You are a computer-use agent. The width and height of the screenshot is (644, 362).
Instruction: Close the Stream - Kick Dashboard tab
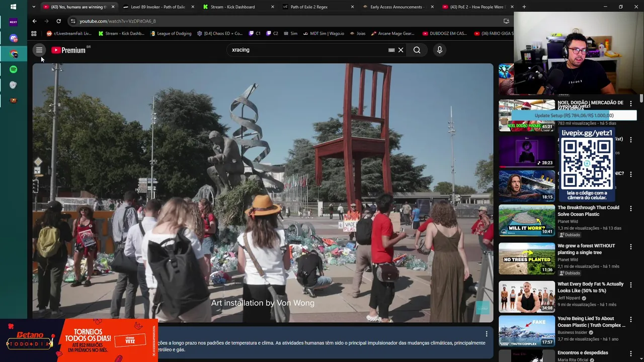pos(273,7)
